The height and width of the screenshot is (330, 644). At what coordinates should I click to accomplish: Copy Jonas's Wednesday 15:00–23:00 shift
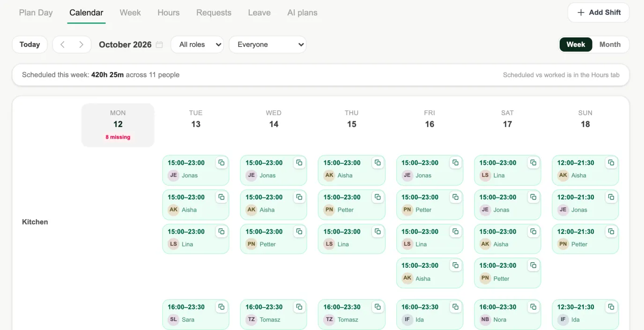[299, 163]
